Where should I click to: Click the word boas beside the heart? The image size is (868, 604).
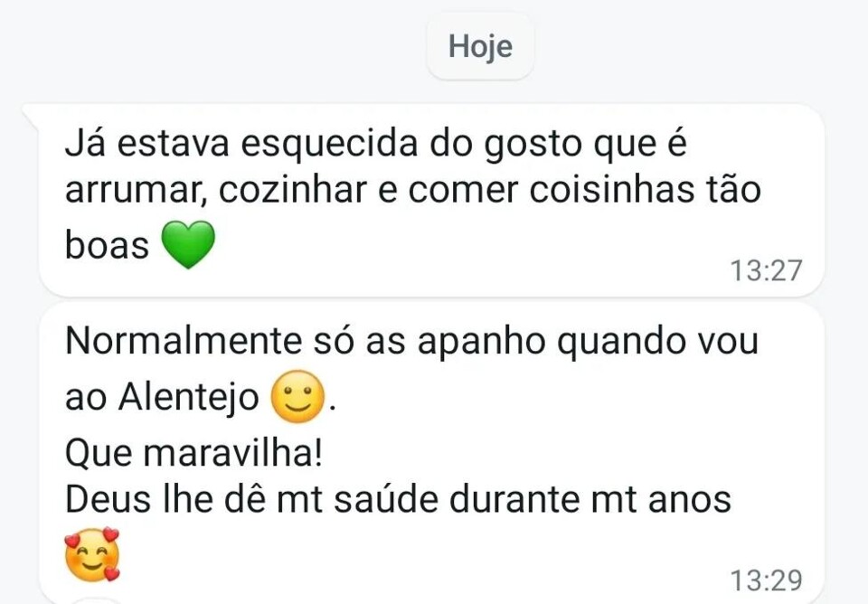coord(107,246)
